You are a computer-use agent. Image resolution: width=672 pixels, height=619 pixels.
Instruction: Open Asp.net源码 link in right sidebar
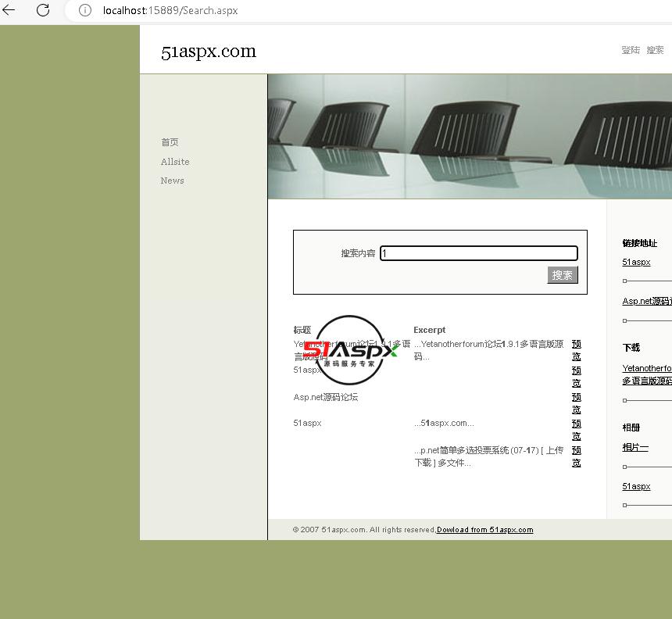(x=647, y=302)
